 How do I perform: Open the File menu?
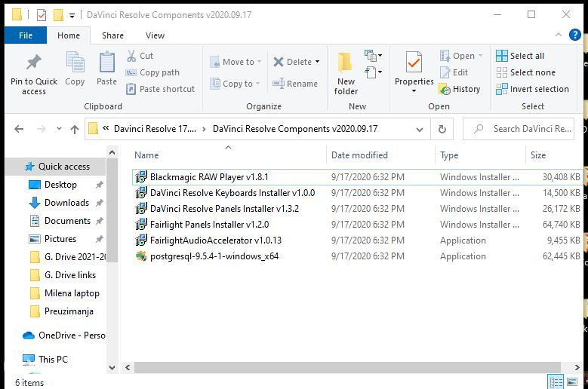point(26,35)
